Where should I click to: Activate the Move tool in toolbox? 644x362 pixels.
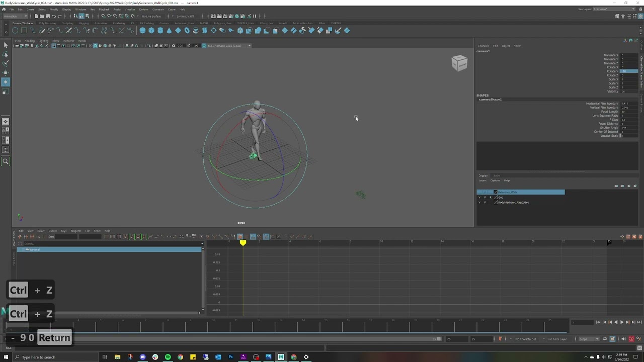pos(6,73)
